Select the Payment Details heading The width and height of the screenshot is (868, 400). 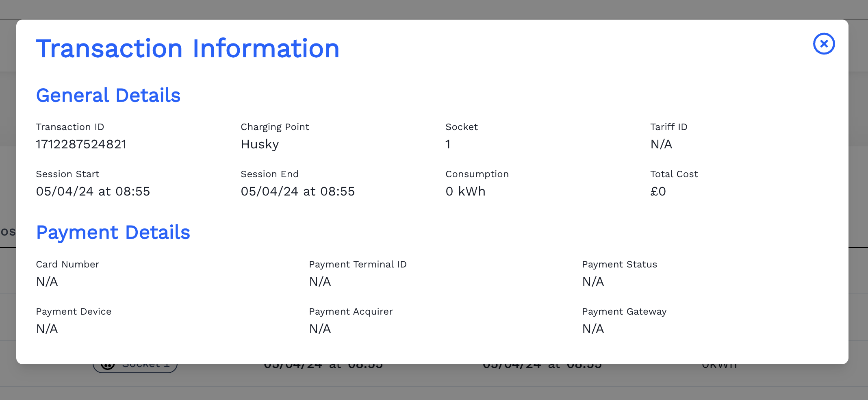[113, 232]
